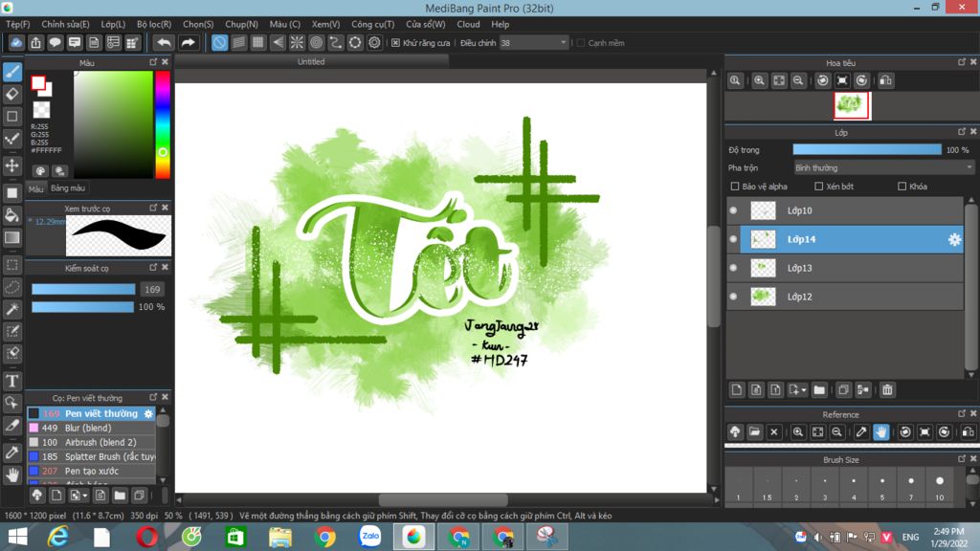The width and height of the screenshot is (980, 551).
Task: Click Untitled canvas document tab
Action: (311, 61)
